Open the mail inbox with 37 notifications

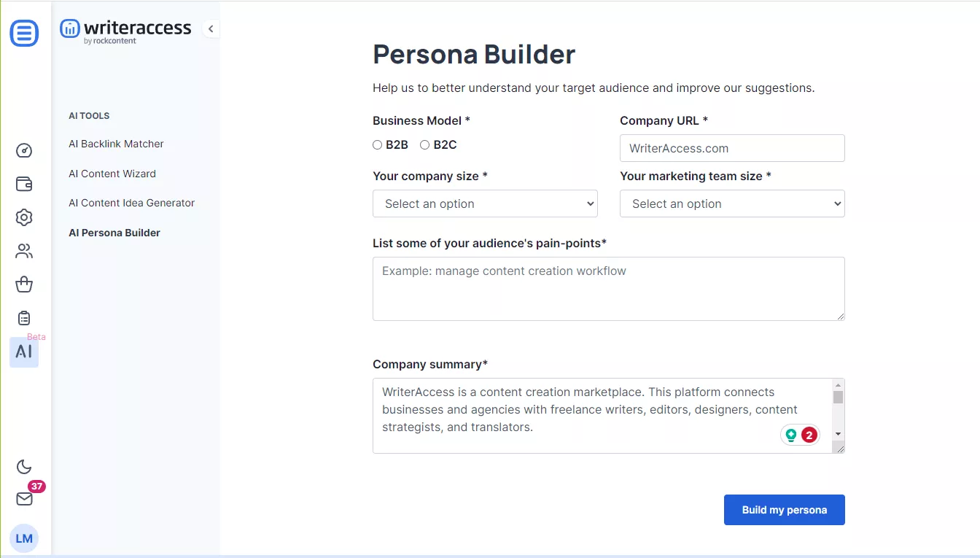(x=24, y=499)
